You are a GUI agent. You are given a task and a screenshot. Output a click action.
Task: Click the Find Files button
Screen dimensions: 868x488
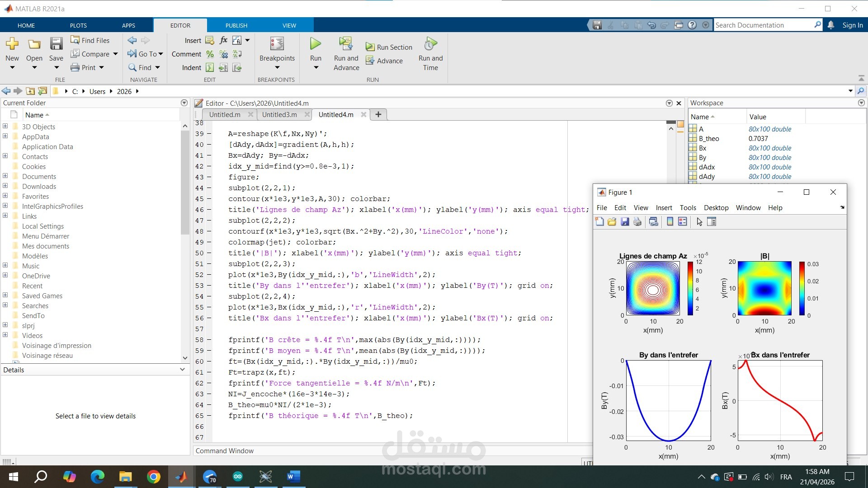(90, 40)
